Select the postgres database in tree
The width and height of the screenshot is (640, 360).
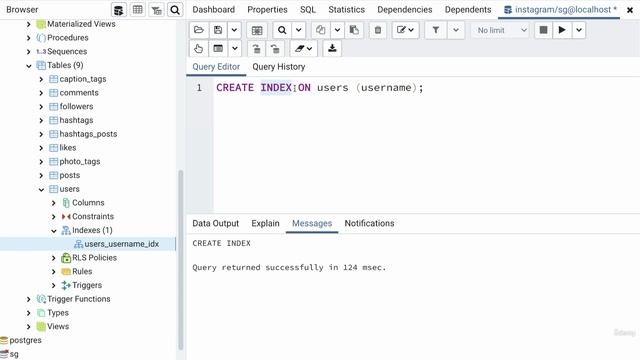click(25, 340)
